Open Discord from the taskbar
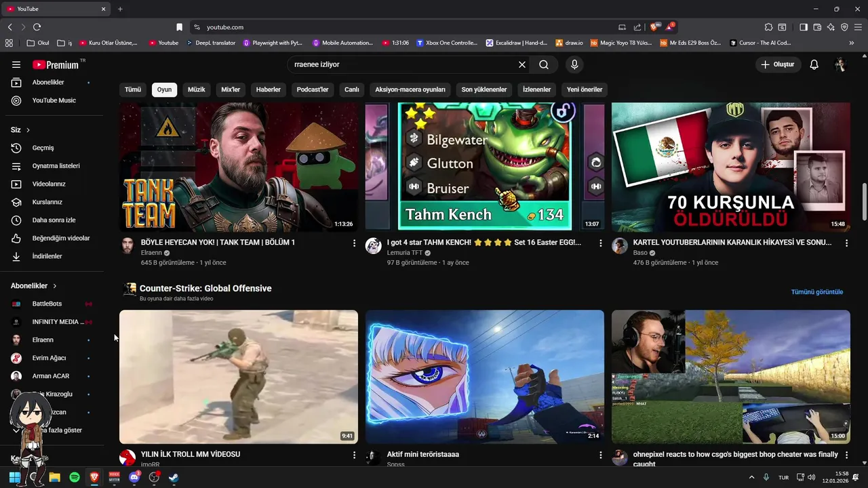This screenshot has height=488, width=868. point(134,477)
